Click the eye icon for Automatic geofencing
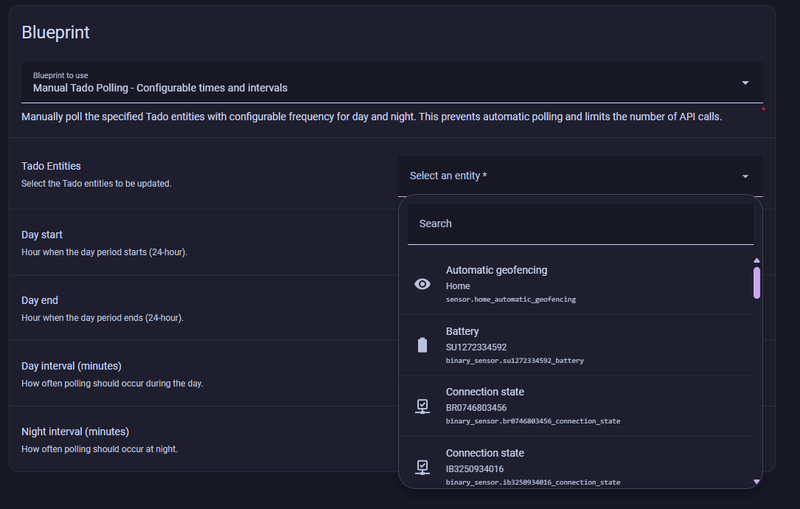Viewport: 800px width, 509px height. tap(423, 284)
